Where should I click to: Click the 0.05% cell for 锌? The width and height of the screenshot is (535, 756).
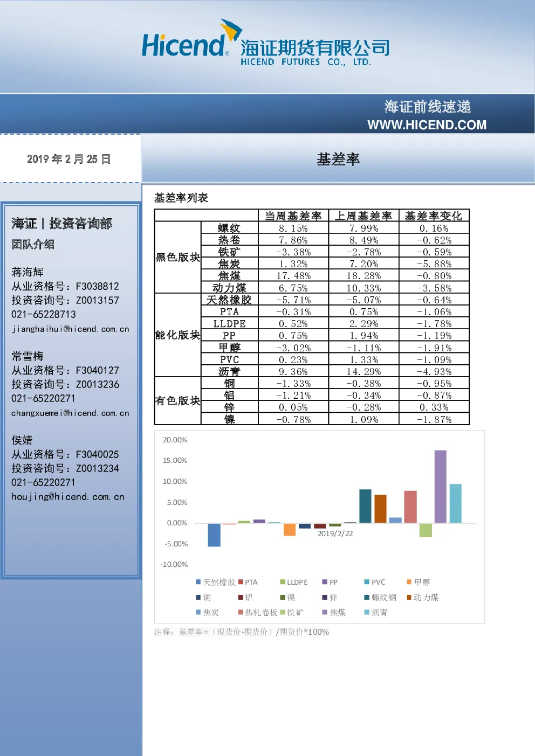(293, 407)
